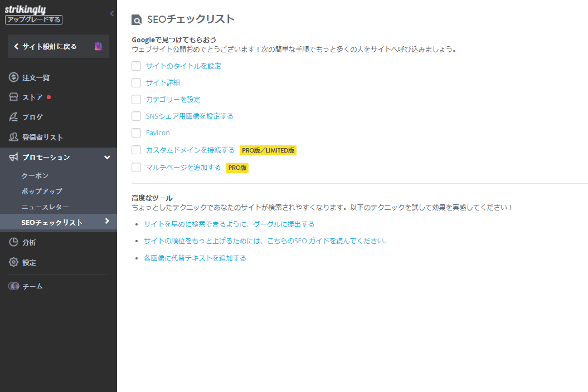
Task: Collapse the プロモーション section chevron
Action: click(x=106, y=157)
